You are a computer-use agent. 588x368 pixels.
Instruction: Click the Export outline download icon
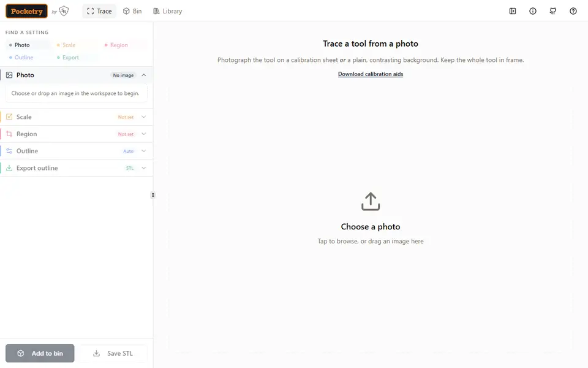(x=9, y=168)
